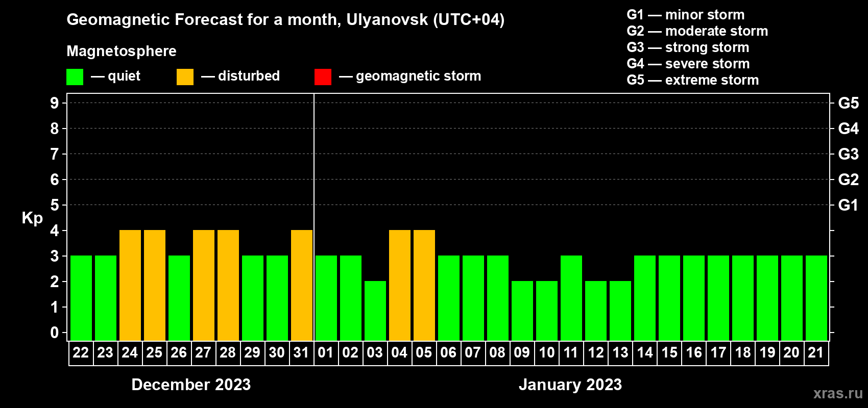Click the red geomagnetic storm legend swatch
The height and width of the screenshot is (408, 868).
click(x=323, y=76)
